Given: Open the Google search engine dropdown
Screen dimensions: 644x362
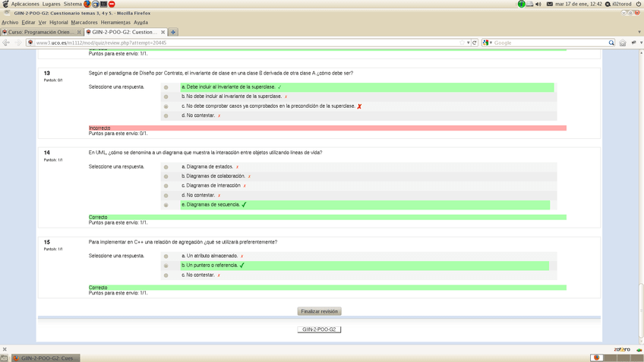Looking at the screenshot, I should click(488, 42).
